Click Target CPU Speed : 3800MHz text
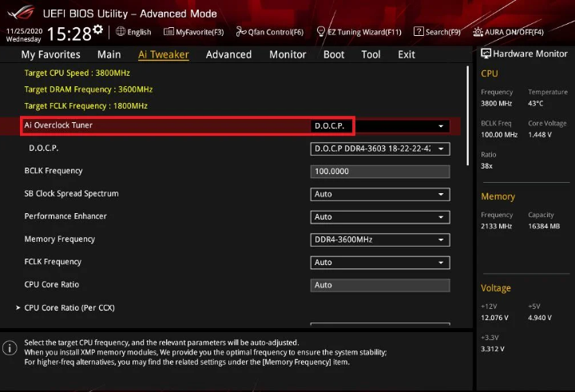This screenshot has height=392, width=575. point(77,73)
